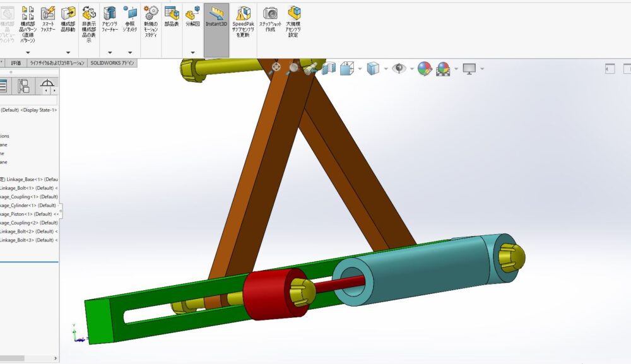This screenshot has height=364, width=631.
Task: Open the Smart Fasteners (スマートファスナー) tool
Action: pyautogui.click(x=48, y=20)
